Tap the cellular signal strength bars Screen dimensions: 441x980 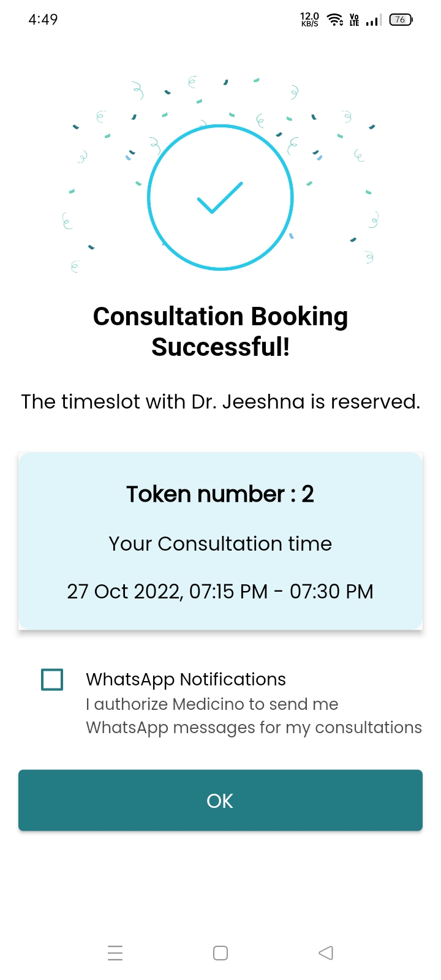pyautogui.click(x=373, y=21)
